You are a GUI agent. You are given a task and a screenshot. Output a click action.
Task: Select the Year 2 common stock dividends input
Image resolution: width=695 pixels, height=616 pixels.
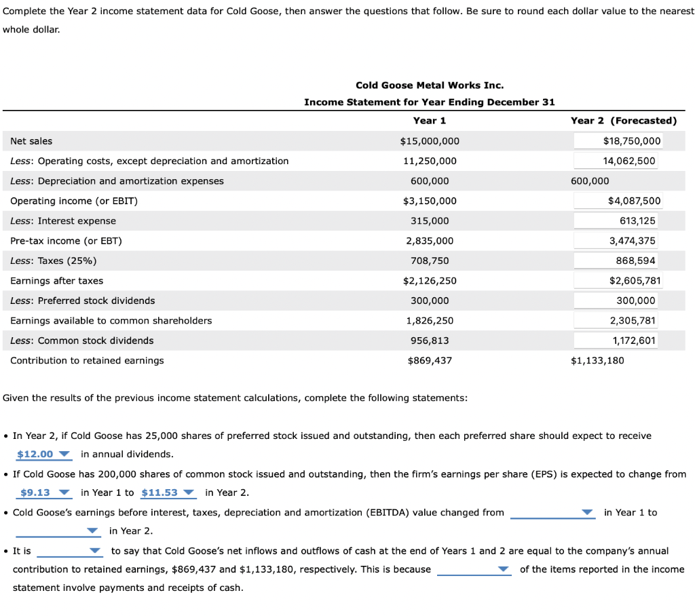point(618,340)
